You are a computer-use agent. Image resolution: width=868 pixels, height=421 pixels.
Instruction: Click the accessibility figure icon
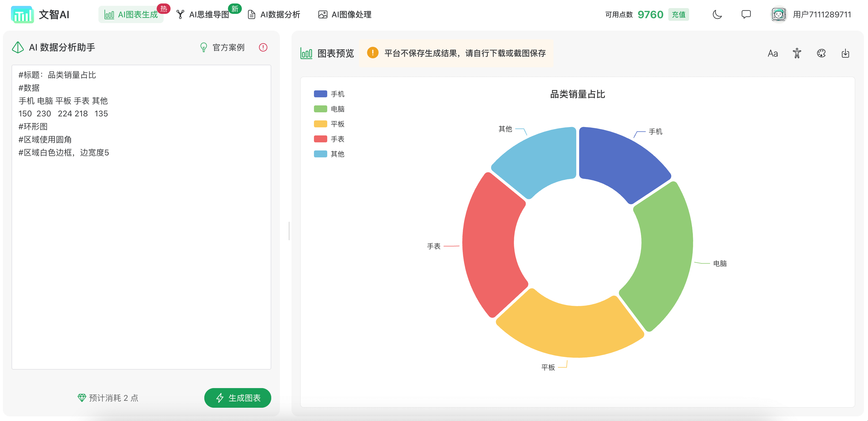click(797, 53)
